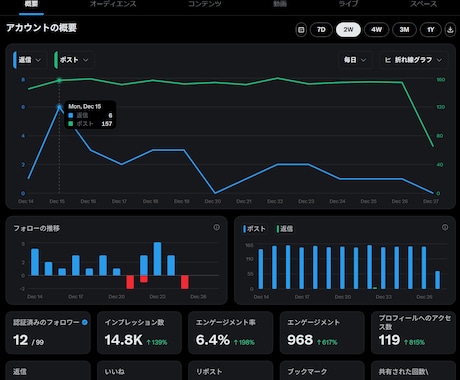Switch to the 概要 tab
Image resolution: width=460 pixels, height=380 pixels.
pyautogui.click(x=31, y=5)
